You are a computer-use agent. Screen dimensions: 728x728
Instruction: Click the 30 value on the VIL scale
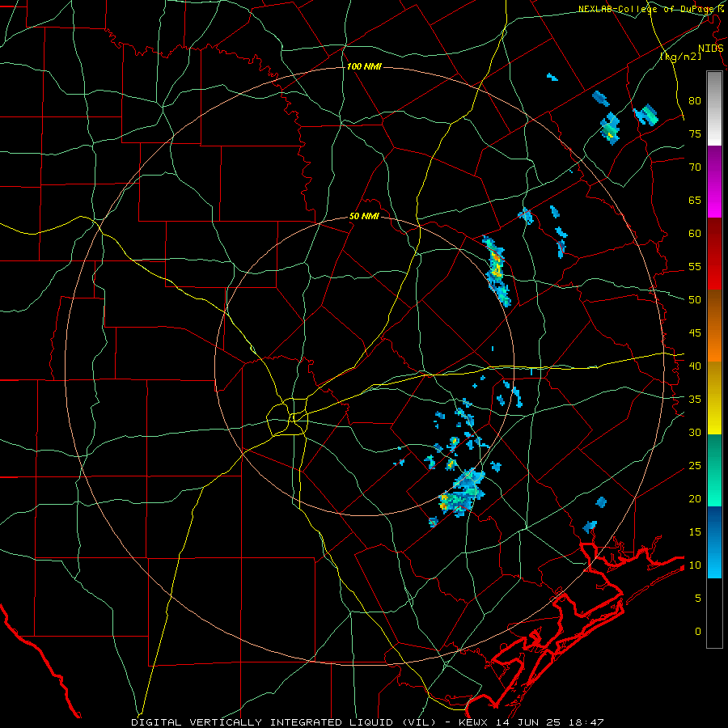[695, 433]
